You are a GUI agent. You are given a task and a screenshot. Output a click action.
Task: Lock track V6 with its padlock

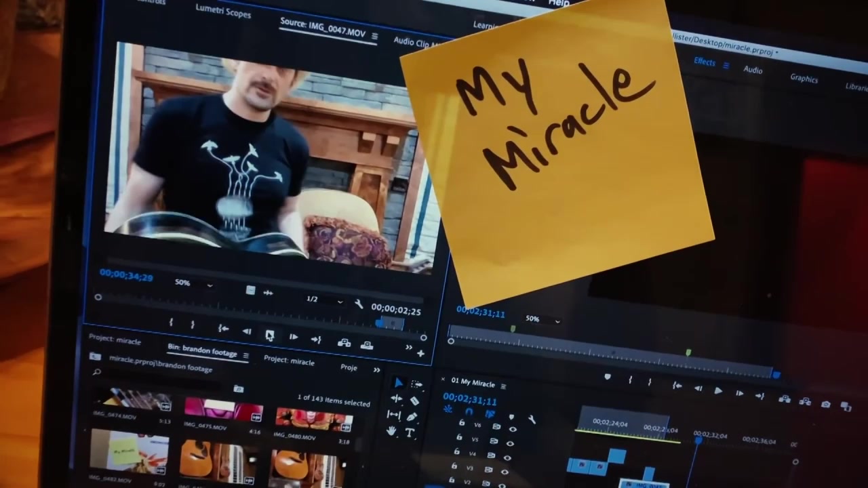tap(462, 422)
